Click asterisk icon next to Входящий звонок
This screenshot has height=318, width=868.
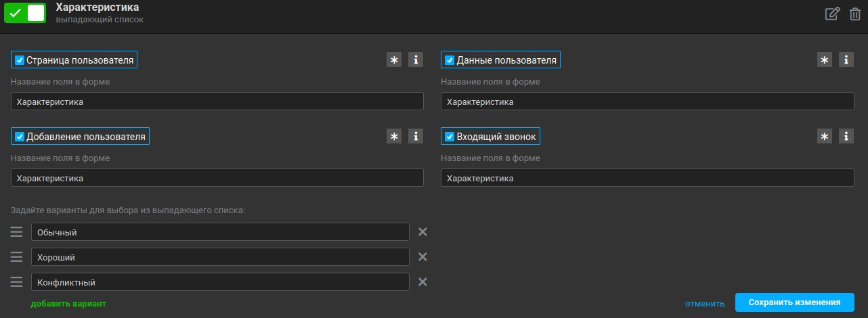(824, 137)
